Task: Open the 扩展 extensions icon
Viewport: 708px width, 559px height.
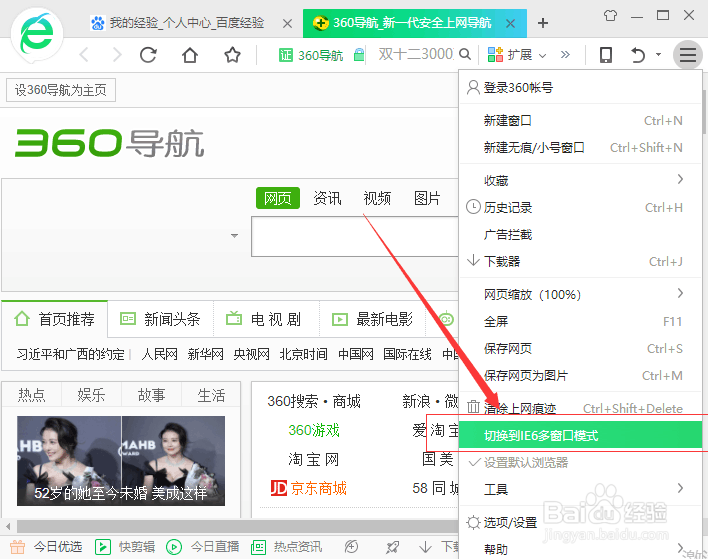Action: pos(495,55)
